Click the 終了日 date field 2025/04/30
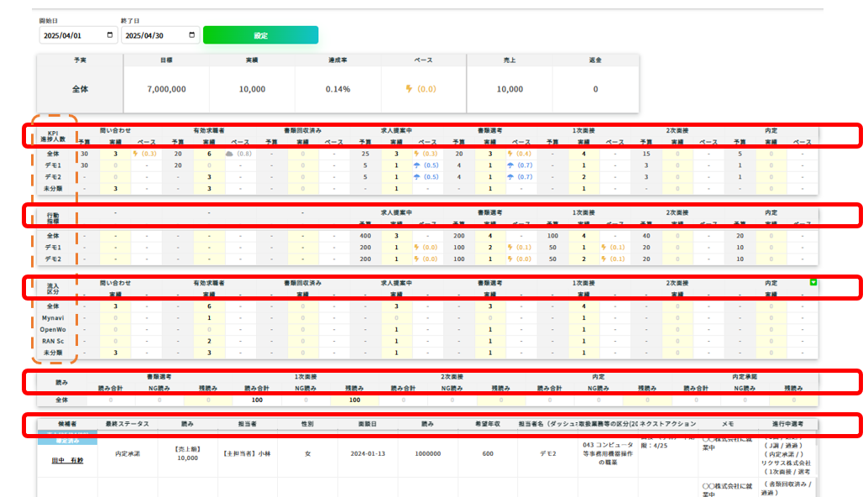Viewport: 868px width, 497px height. tap(160, 35)
